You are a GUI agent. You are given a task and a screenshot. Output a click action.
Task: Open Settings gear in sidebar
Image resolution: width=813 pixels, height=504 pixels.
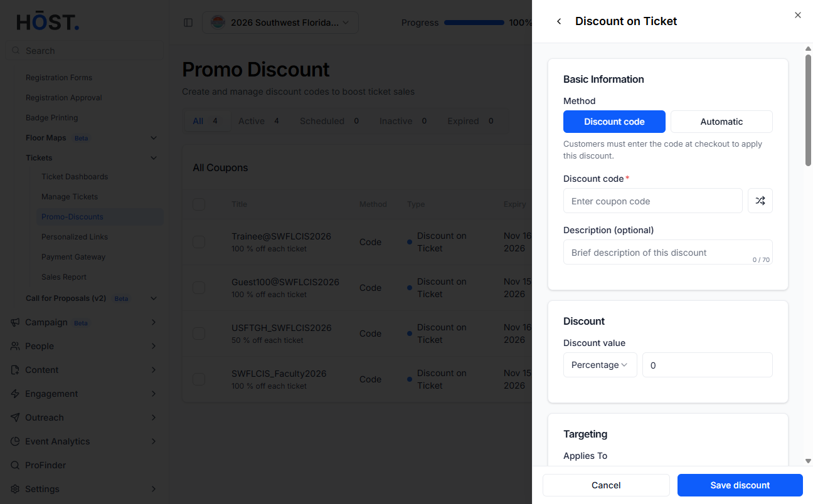83,489
